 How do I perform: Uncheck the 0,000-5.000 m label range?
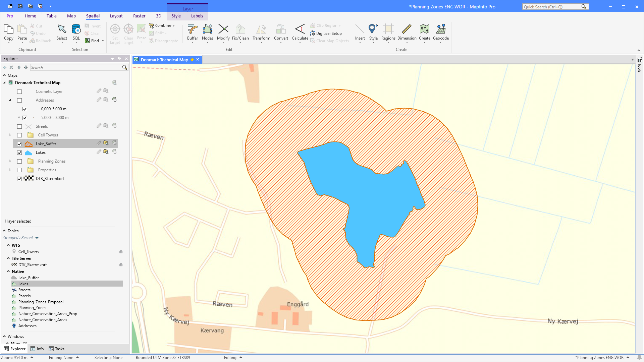(x=25, y=109)
